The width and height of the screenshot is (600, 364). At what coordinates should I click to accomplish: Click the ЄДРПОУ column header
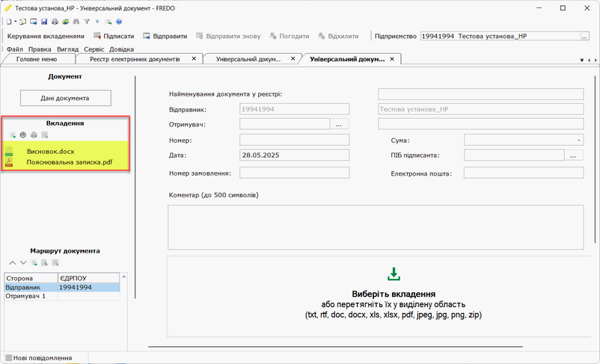[x=89, y=278]
